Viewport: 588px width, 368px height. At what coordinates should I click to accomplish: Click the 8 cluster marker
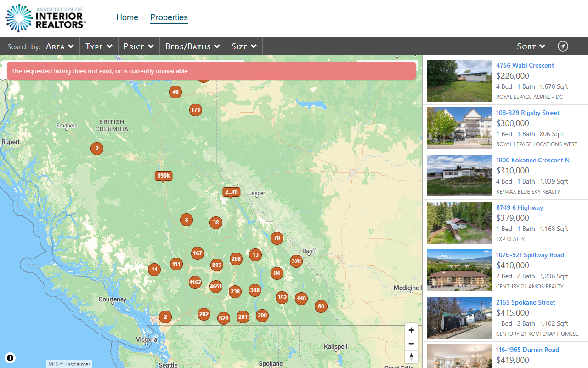pos(187,220)
